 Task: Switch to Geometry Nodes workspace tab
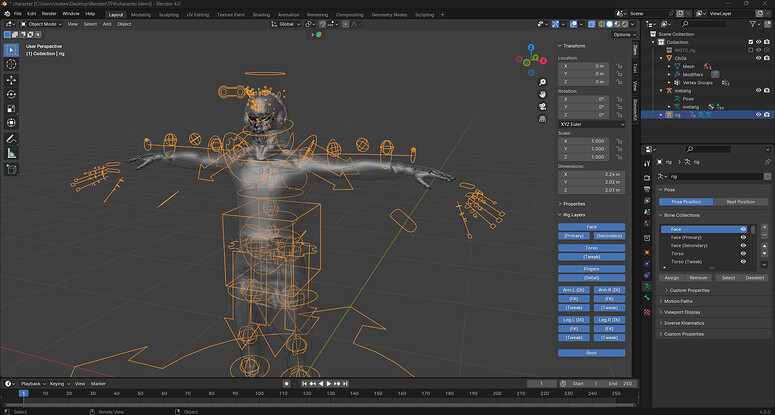(x=389, y=15)
